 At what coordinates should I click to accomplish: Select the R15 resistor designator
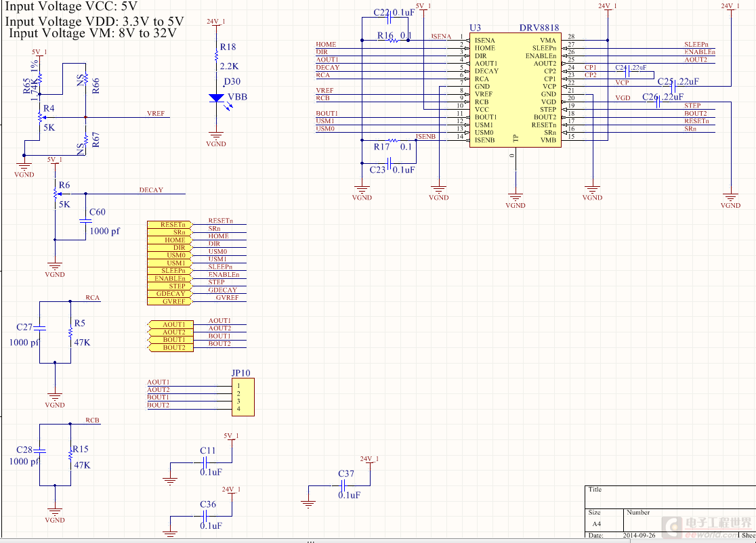[81, 449]
